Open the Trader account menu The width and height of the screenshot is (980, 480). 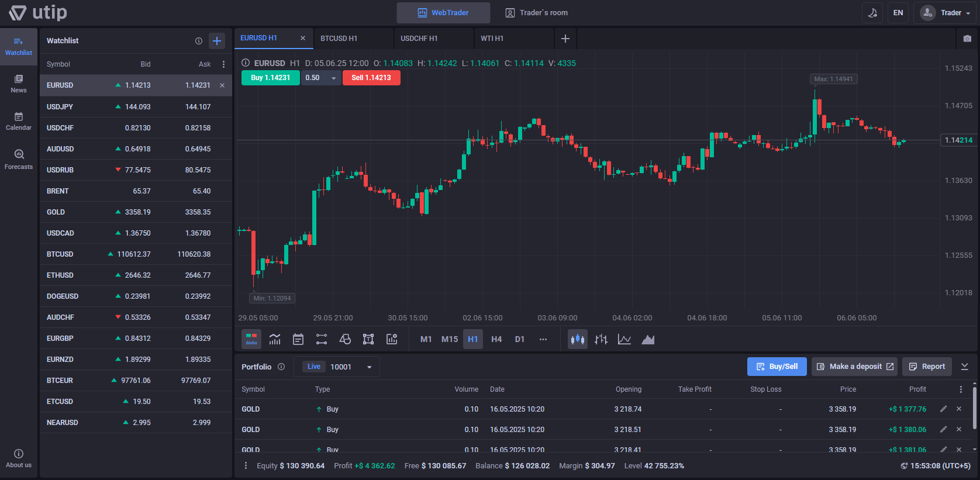[x=944, y=13]
